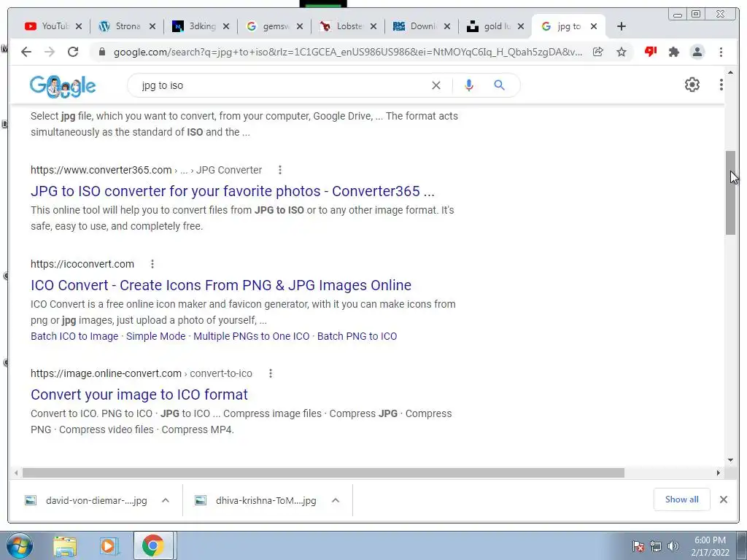Click the share page icon in address bar
747x560 pixels.
(x=598, y=52)
